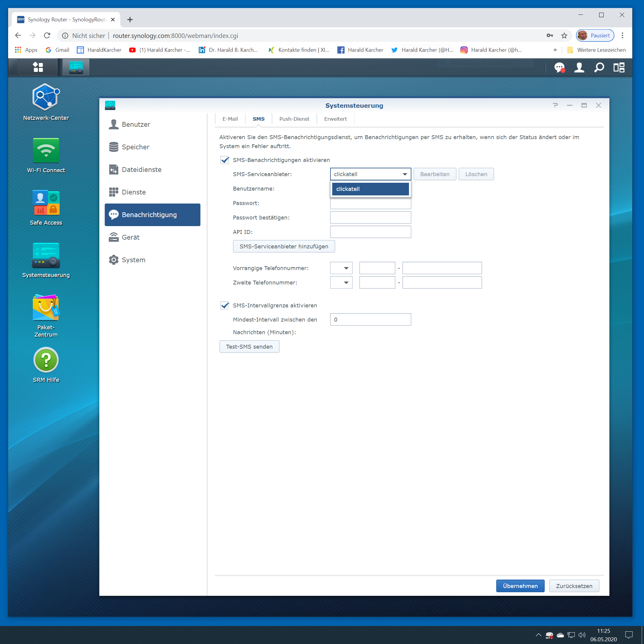Open the widgets panel icon in the taskbar
644x644 pixels.
point(619,68)
